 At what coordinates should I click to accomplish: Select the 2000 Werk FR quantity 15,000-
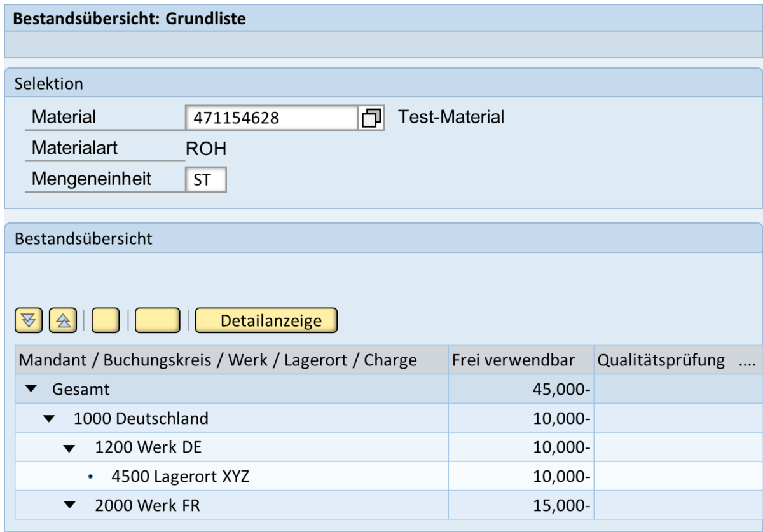520,506
